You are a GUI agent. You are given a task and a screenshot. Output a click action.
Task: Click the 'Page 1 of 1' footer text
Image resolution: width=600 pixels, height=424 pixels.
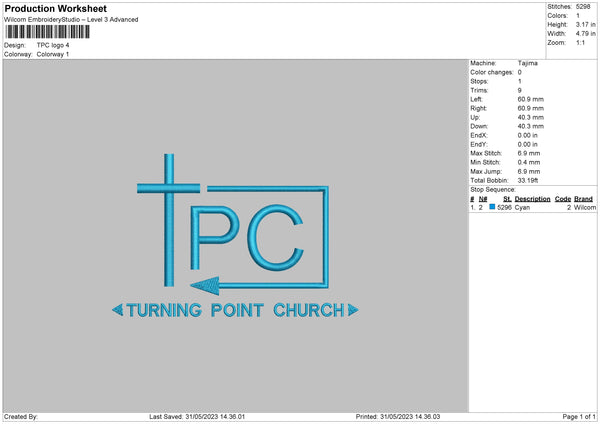click(579, 417)
